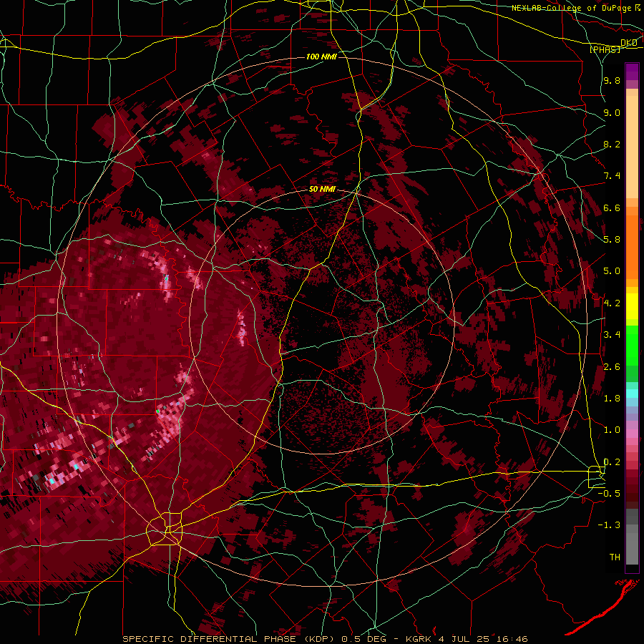Pick the cyan swatch in the color bar
Screen dimensions: 644x644
coord(632,393)
